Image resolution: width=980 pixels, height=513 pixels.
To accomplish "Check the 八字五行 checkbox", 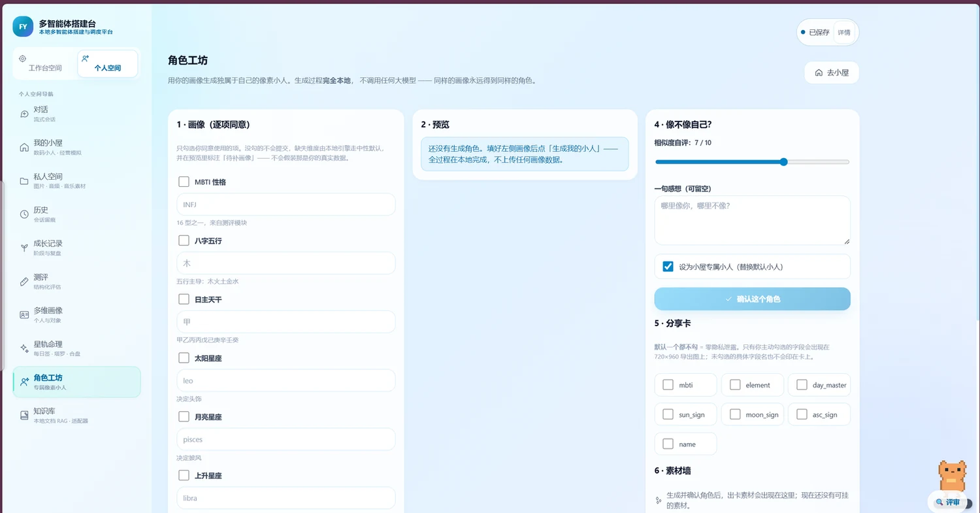I will point(184,240).
